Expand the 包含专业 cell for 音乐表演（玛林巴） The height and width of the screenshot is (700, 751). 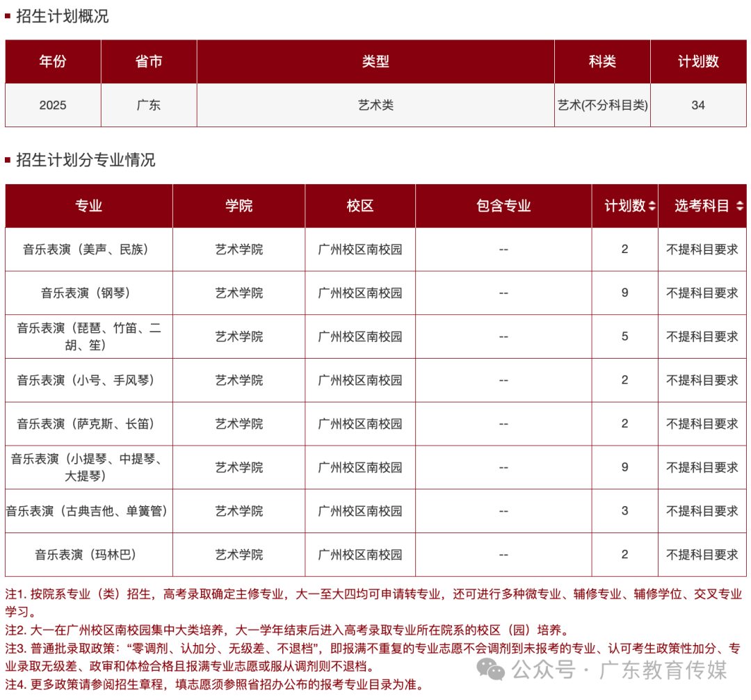pos(503,555)
